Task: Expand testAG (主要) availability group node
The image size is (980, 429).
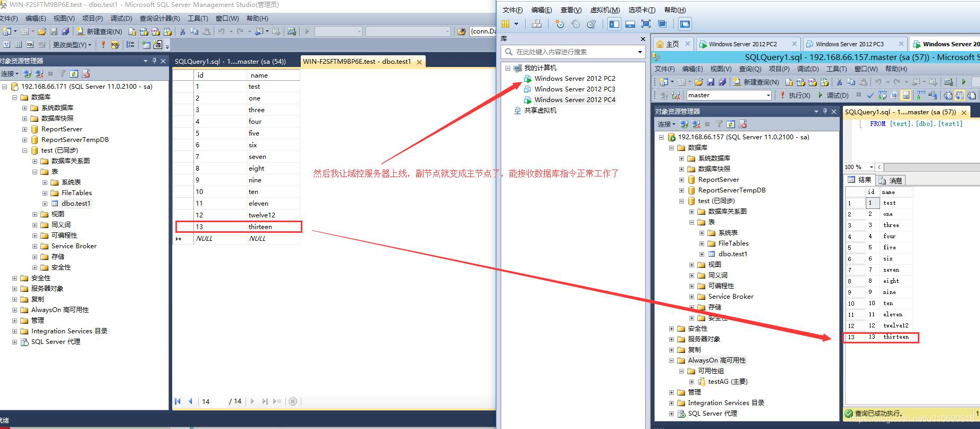Action: tap(692, 382)
